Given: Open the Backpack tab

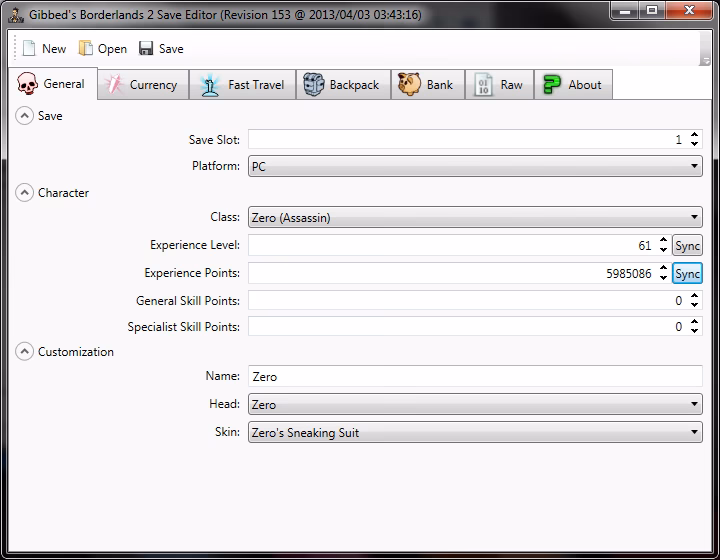Looking at the screenshot, I should (343, 84).
